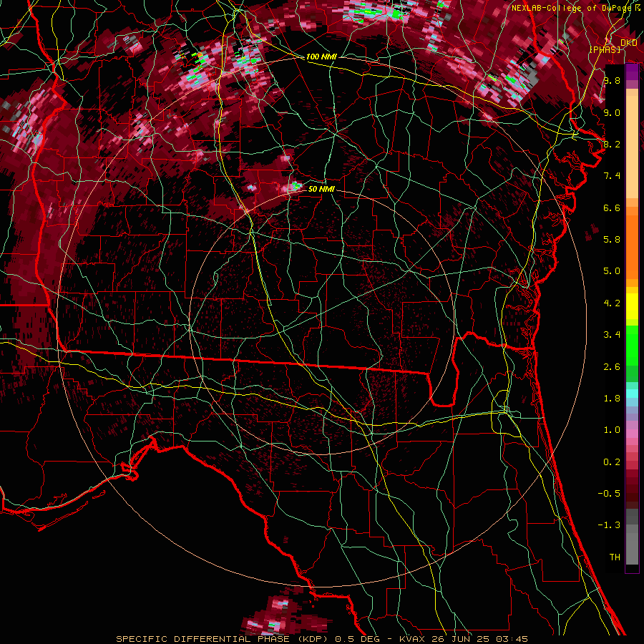Click the 100 NMI range ring label

[321, 57]
